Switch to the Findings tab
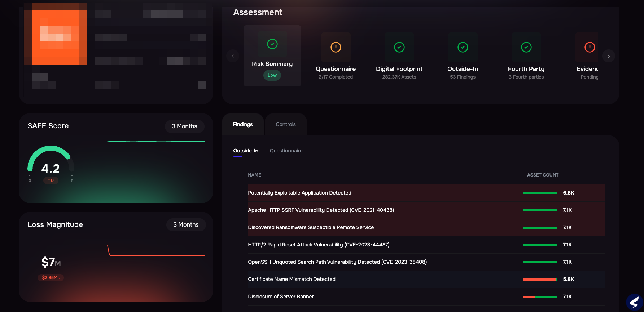The width and height of the screenshot is (644, 312). tap(243, 124)
